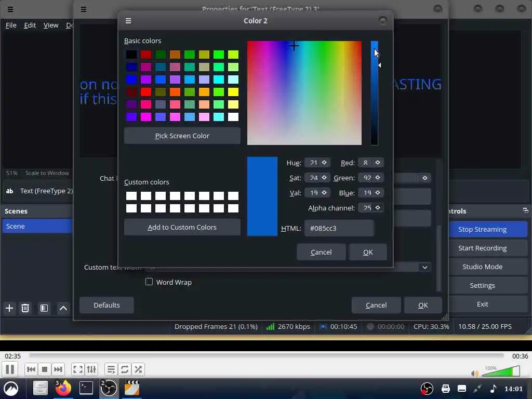Pause the video player playback
The image size is (532, 399).
coord(10,369)
